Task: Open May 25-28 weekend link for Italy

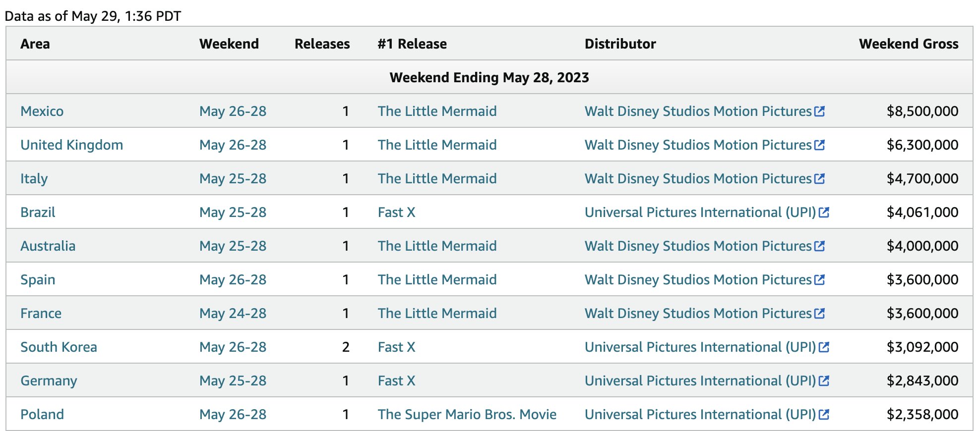Action: 233,179
